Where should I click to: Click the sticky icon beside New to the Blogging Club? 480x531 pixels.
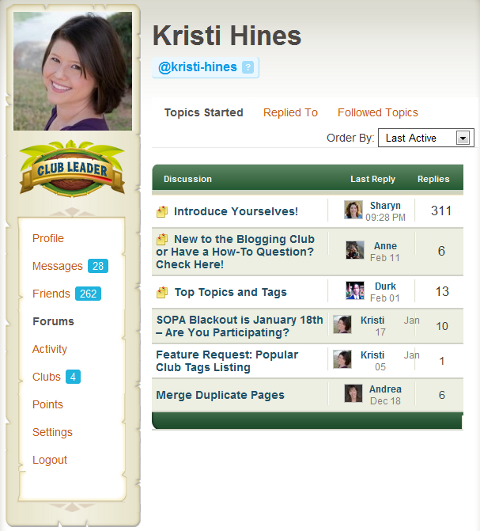162,239
